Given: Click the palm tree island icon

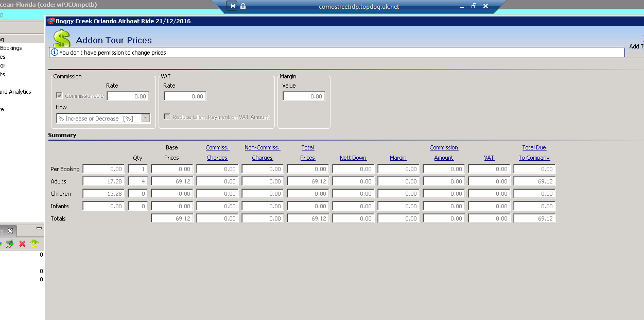Looking at the screenshot, I should click(x=34, y=244).
